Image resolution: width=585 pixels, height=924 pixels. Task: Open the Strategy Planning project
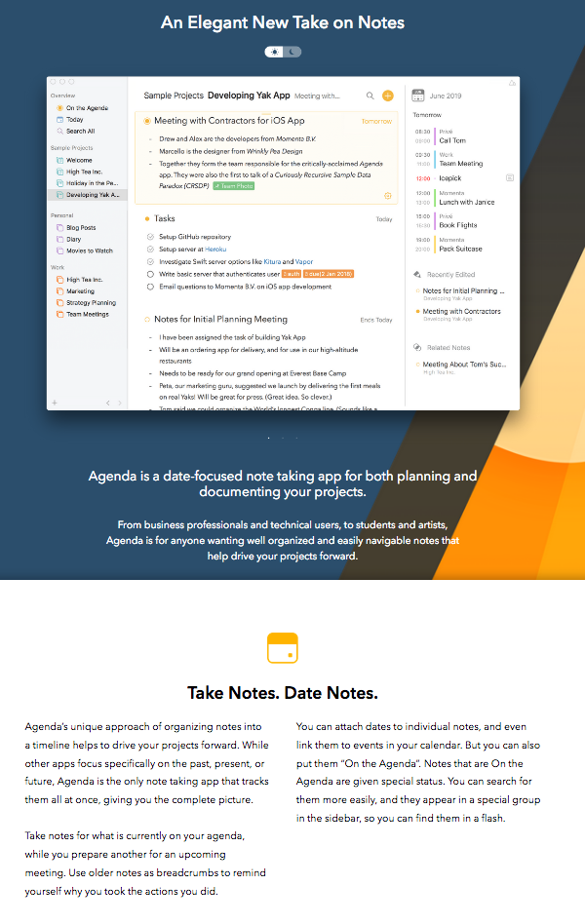(86, 303)
